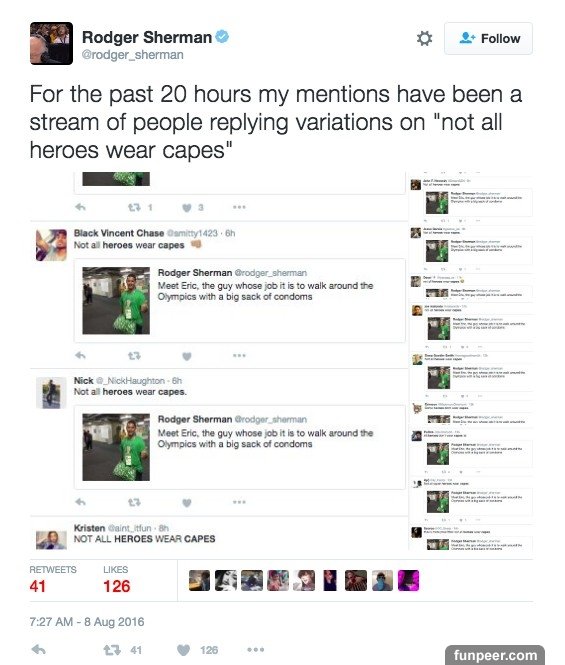Open the 7:27 AM - 8 Aug 2016 timestamp

click(x=87, y=622)
